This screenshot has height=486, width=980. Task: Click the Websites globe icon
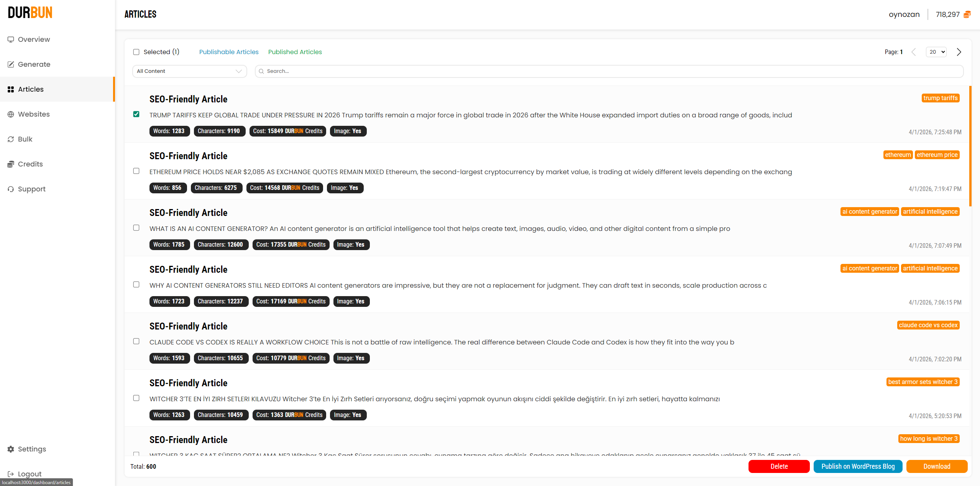coord(11,114)
